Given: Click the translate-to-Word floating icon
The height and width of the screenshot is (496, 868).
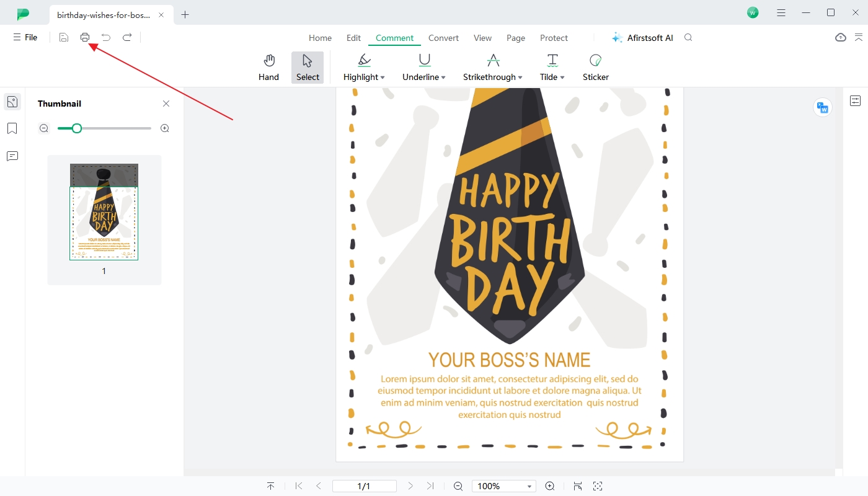Looking at the screenshot, I should pos(823,107).
